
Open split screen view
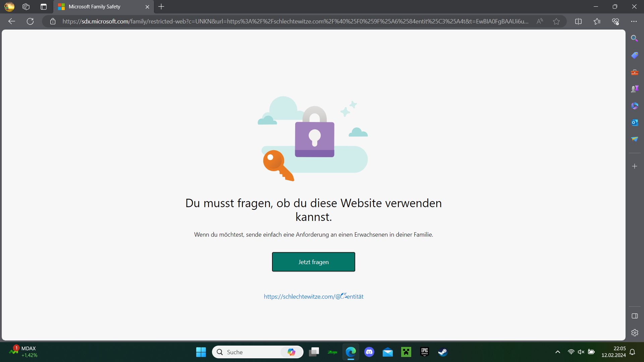(578, 21)
